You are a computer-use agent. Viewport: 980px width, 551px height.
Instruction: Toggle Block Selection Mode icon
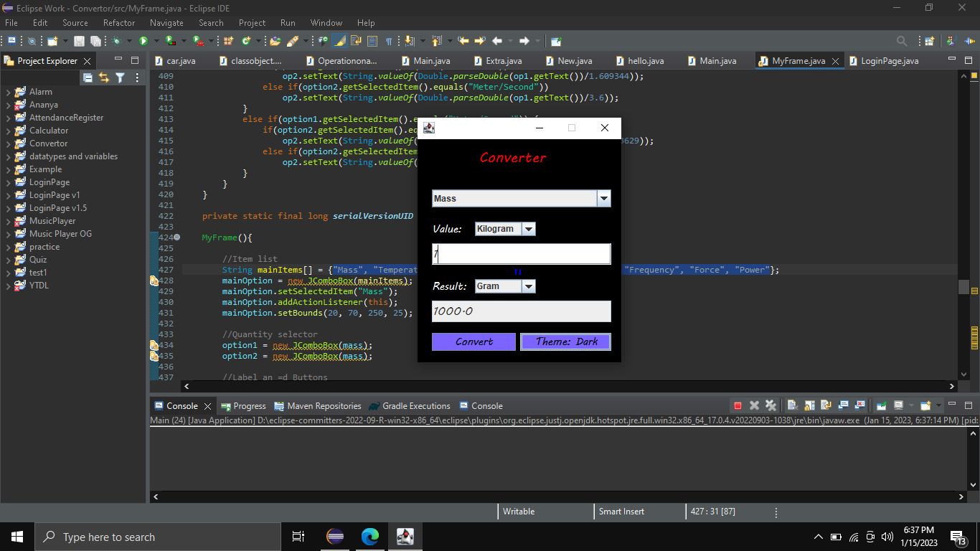point(372,41)
